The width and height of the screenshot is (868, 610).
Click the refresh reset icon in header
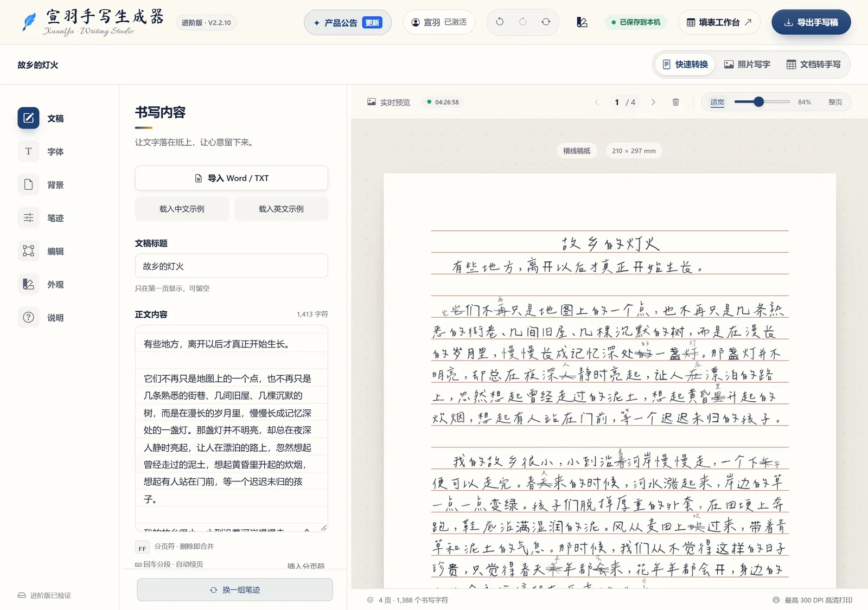coord(546,22)
